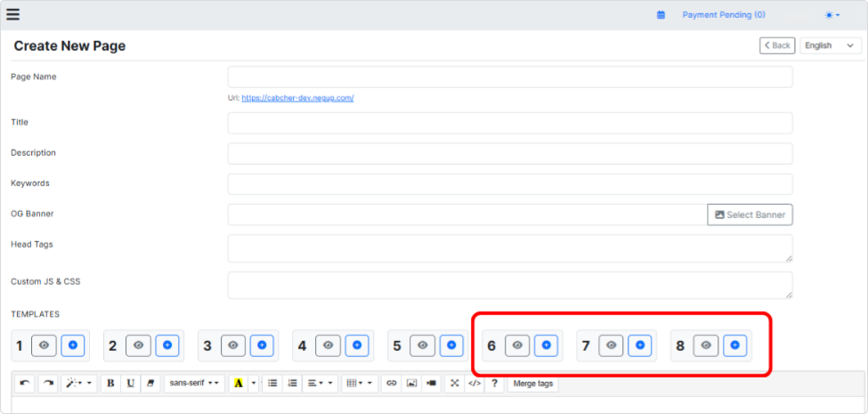Viewport: 868px width, 414px height.
Task: Open the hamburger menu
Action: [12, 14]
